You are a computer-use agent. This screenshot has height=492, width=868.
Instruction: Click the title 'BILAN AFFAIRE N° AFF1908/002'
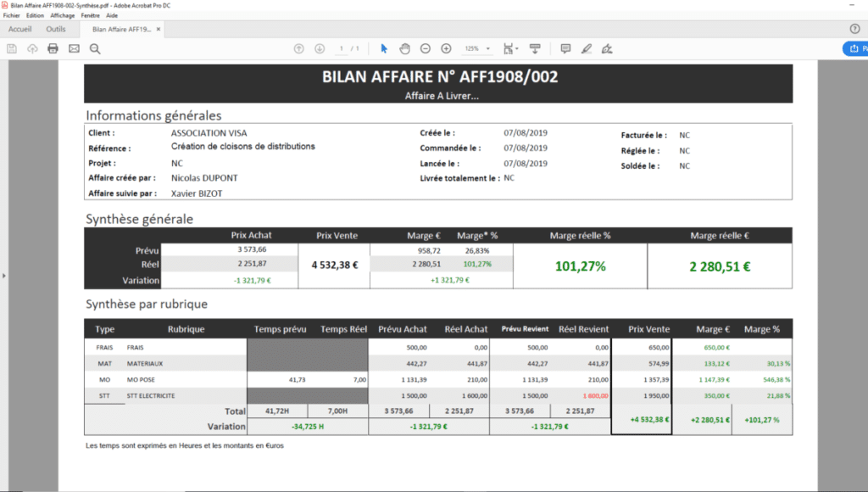click(x=440, y=77)
